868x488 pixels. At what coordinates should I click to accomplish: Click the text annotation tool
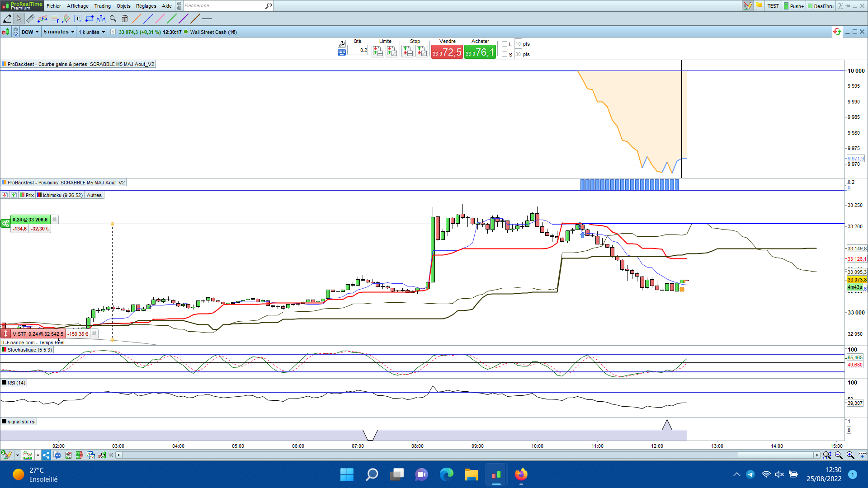[78, 19]
